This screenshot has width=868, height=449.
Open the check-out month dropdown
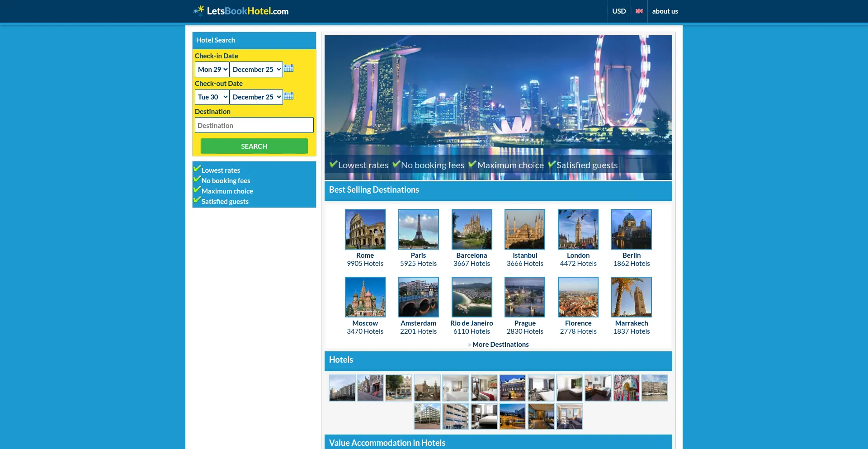point(256,97)
